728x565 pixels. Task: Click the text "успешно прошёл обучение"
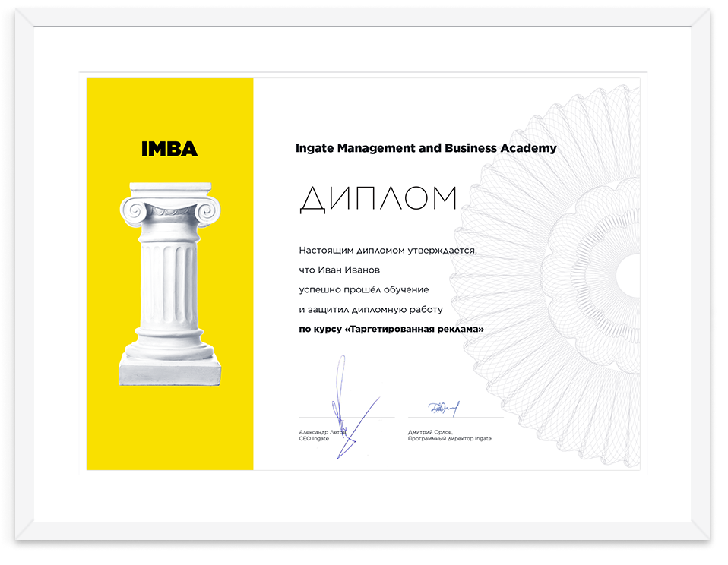pos(363,290)
